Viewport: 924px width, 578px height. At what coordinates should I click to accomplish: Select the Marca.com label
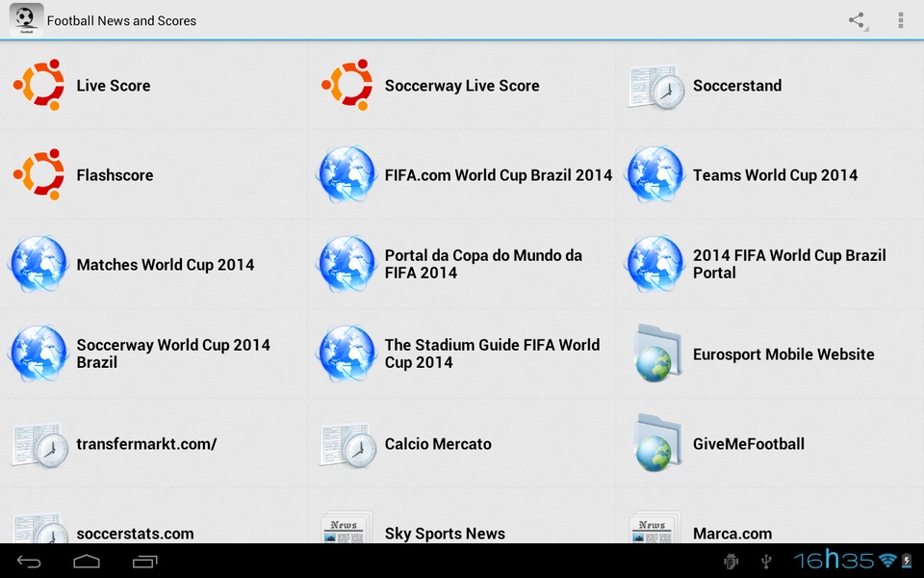tap(732, 534)
